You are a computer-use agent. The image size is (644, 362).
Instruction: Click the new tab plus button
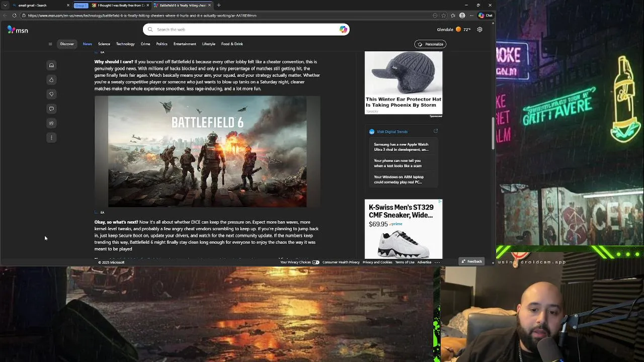pos(219,5)
